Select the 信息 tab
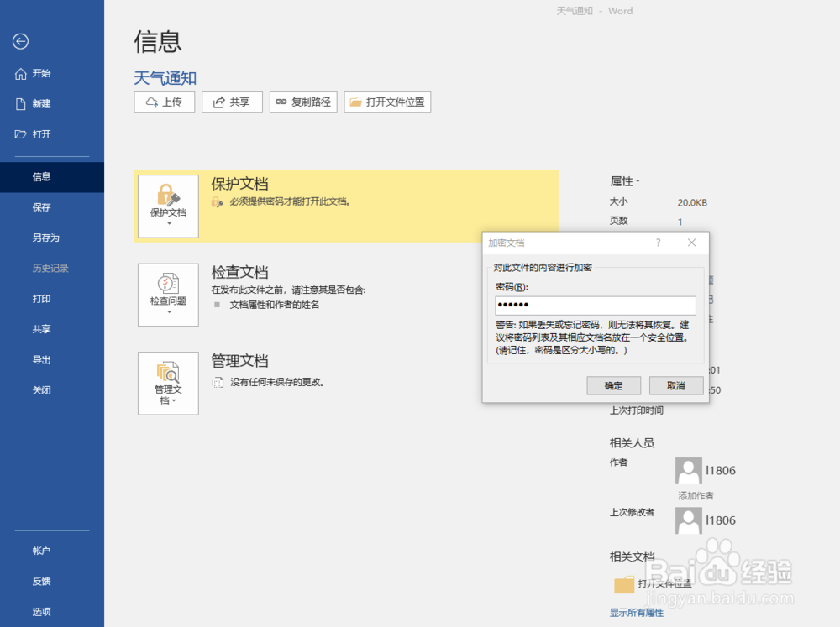Viewport: 840px width, 627px height. pos(52,177)
